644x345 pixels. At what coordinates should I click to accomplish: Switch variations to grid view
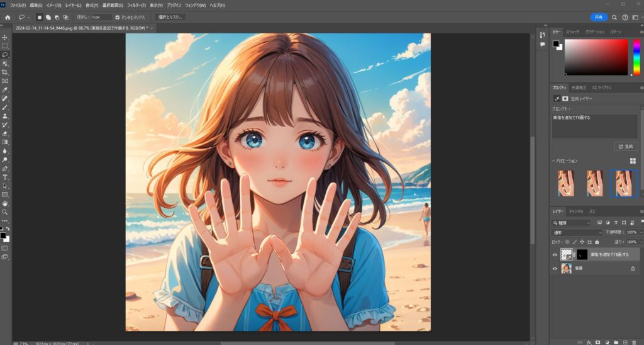[633, 161]
